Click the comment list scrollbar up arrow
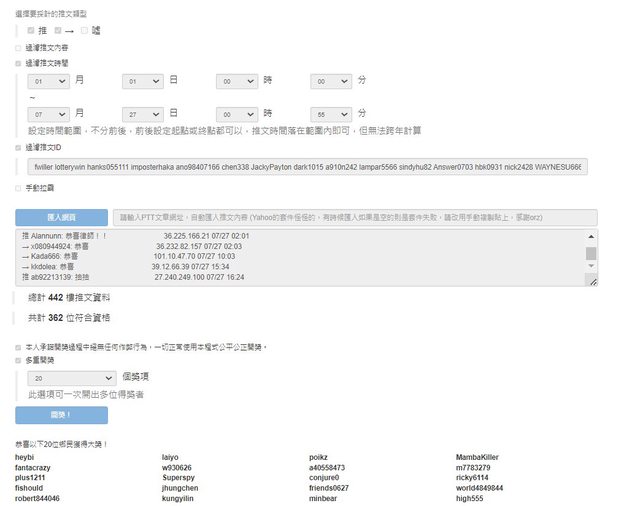 click(591, 236)
